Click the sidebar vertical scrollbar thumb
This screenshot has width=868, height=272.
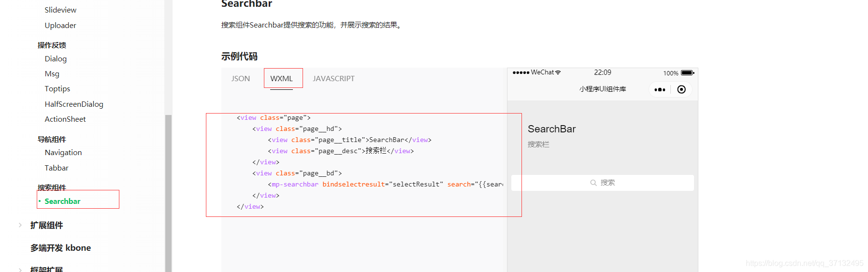168,193
